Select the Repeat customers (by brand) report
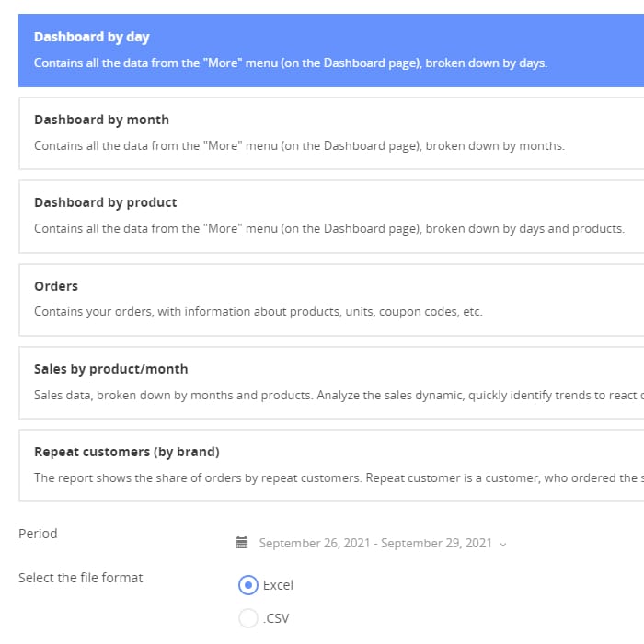This screenshot has height=644, width=644. tap(126, 452)
